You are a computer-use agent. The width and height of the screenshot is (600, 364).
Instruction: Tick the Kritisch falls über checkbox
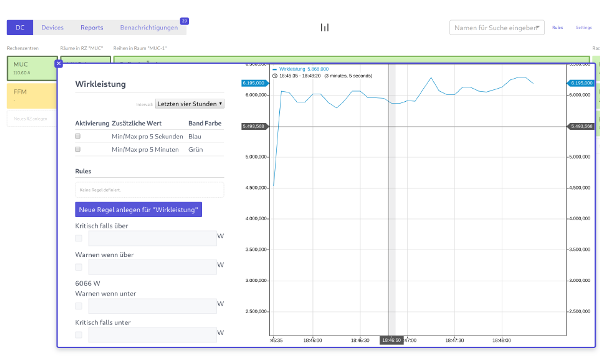79,238
